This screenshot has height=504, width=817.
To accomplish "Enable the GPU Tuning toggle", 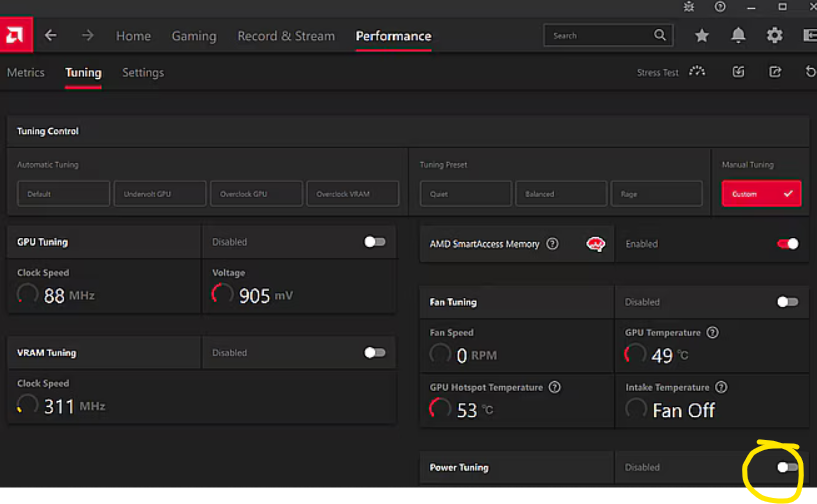I will (x=374, y=242).
